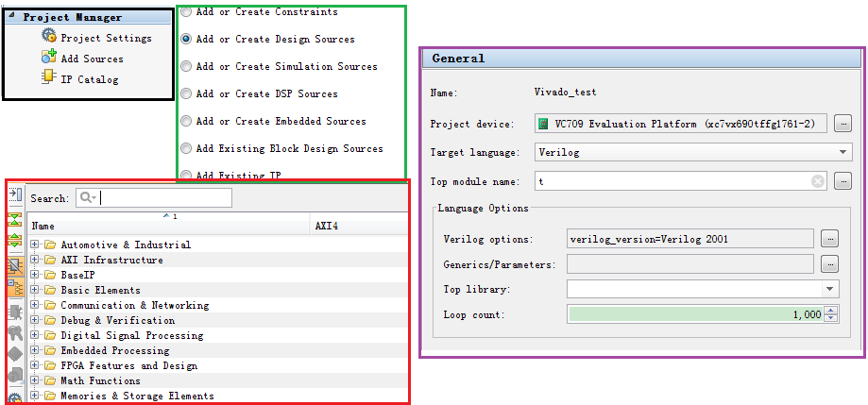Select Add or Create Simulation Sources
This screenshot has width=868, height=405.
click(186, 67)
